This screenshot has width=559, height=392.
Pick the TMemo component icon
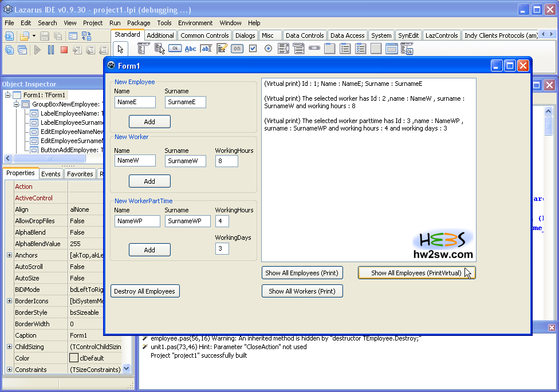click(x=222, y=49)
